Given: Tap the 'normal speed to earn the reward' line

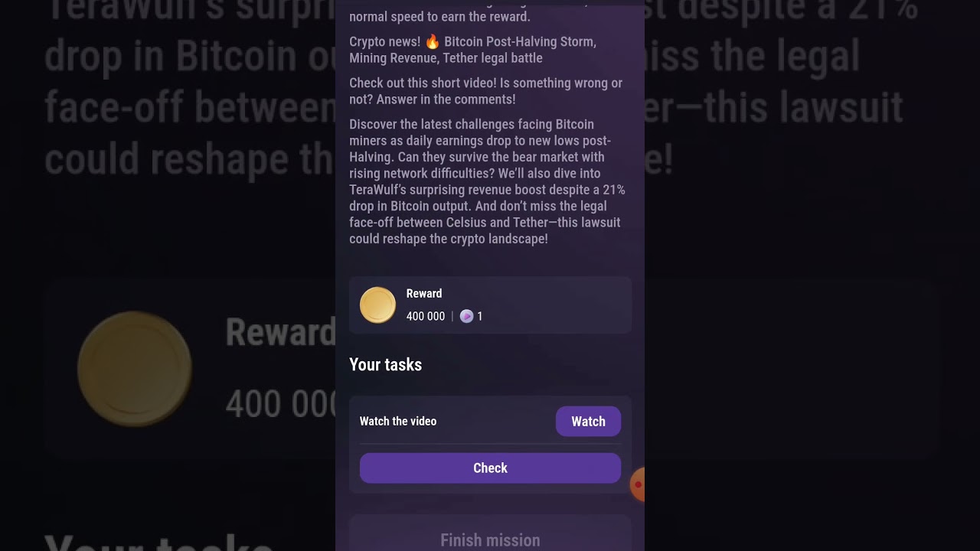Looking at the screenshot, I should point(439,17).
